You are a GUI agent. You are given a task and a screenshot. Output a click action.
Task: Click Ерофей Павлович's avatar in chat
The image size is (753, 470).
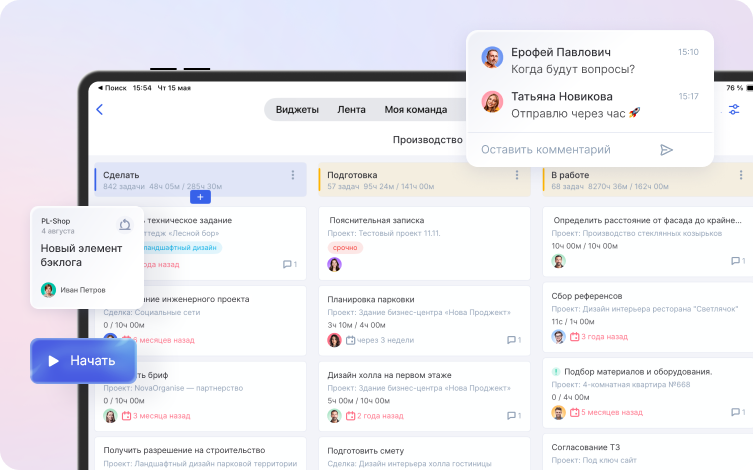(x=492, y=57)
